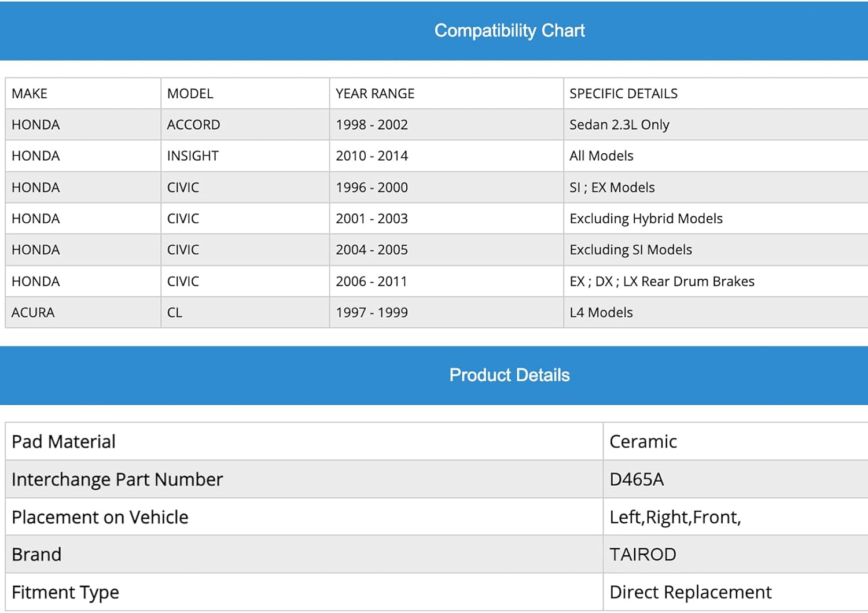The image size is (868, 613).
Task: Select the D465A interchange part number
Action: click(637, 479)
